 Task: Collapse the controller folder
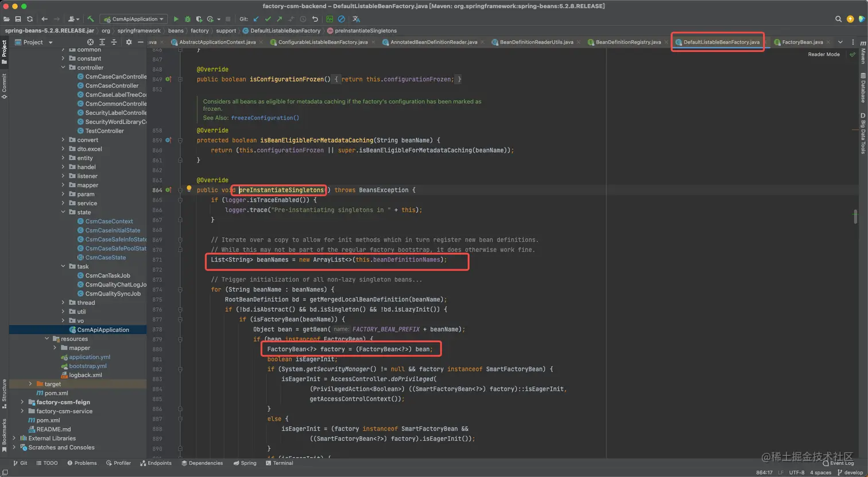(63, 68)
